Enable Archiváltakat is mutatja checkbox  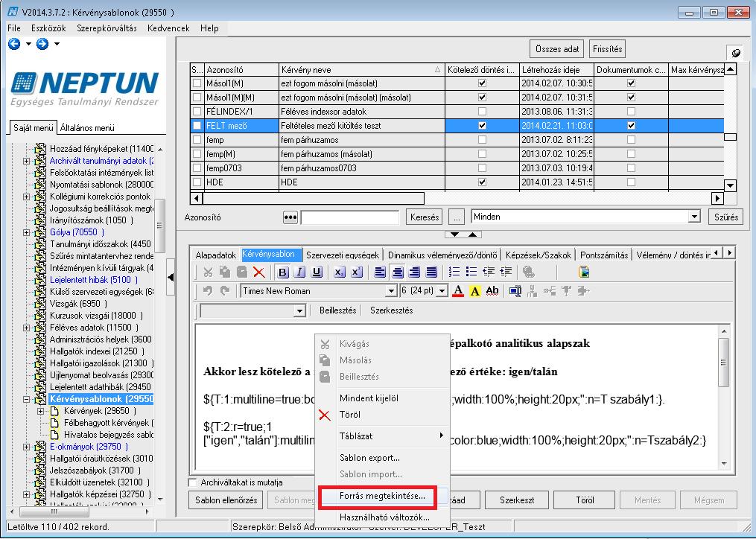[x=193, y=482]
